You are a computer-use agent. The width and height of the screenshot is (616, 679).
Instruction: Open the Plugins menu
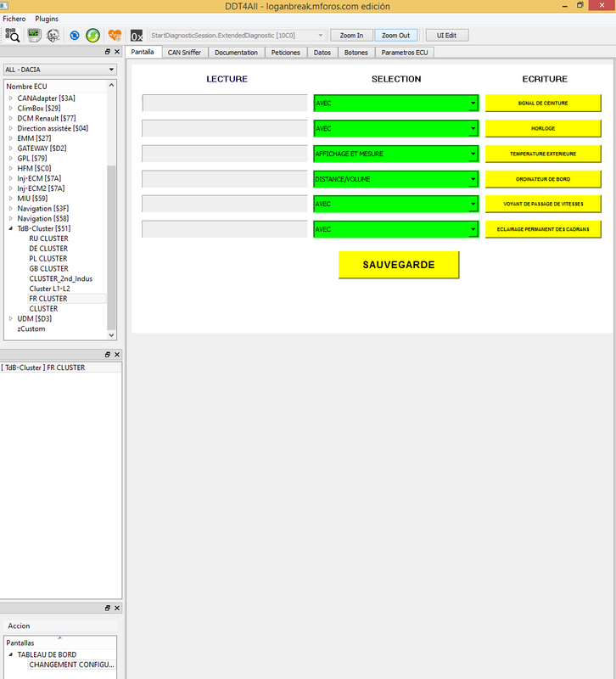pyautogui.click(x=47, y=19)
